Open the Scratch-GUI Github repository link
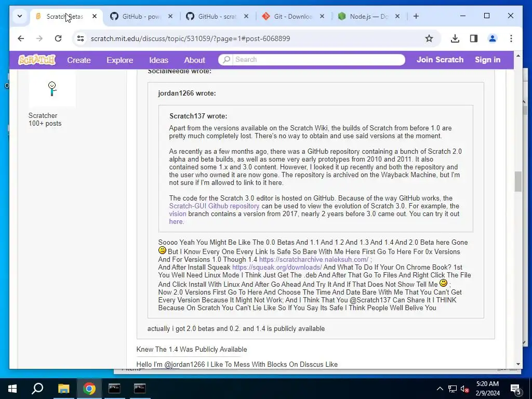The width and height of the screenshot is (532, 399). pyautogui.click(x=214, y=206)
